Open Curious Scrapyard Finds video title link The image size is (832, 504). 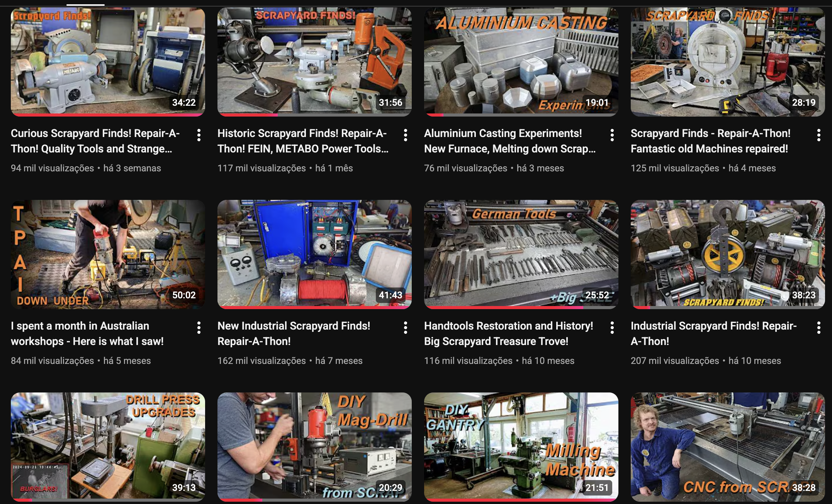tap(95, 141)
